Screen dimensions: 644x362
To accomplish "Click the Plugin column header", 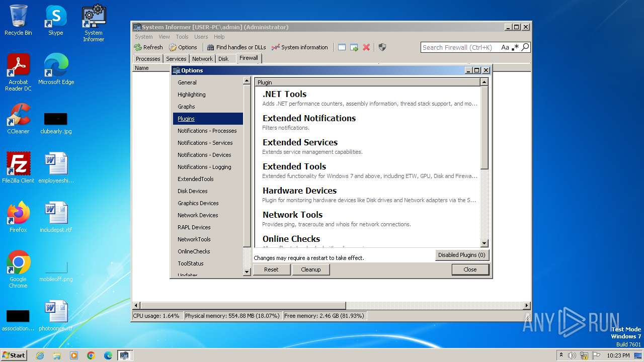I will (x=368, y=82).
